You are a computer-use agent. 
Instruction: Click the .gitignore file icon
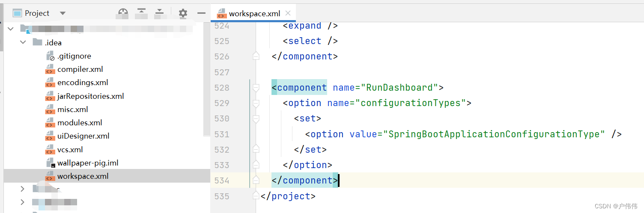pyautogui.click(x=50, y=56)
